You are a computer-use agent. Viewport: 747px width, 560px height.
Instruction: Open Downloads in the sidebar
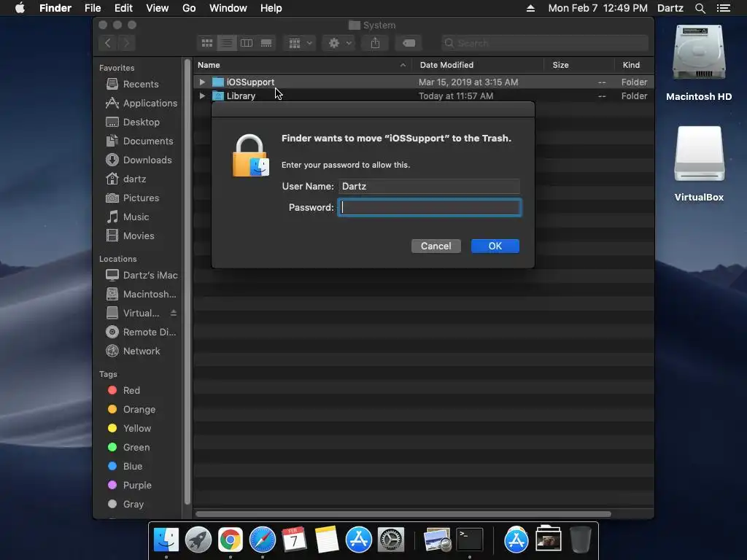(139, 160)
